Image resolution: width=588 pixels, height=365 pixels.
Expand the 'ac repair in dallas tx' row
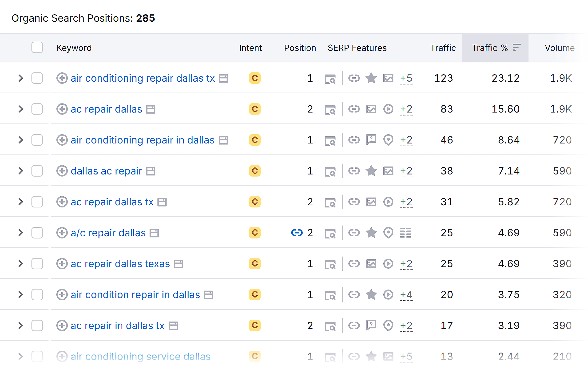tap(21, 326)
